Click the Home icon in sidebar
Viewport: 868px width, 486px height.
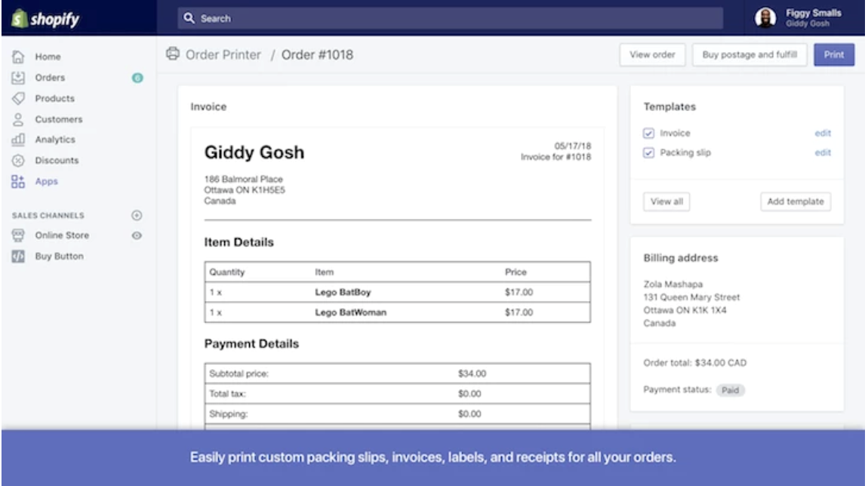(19, 57)
